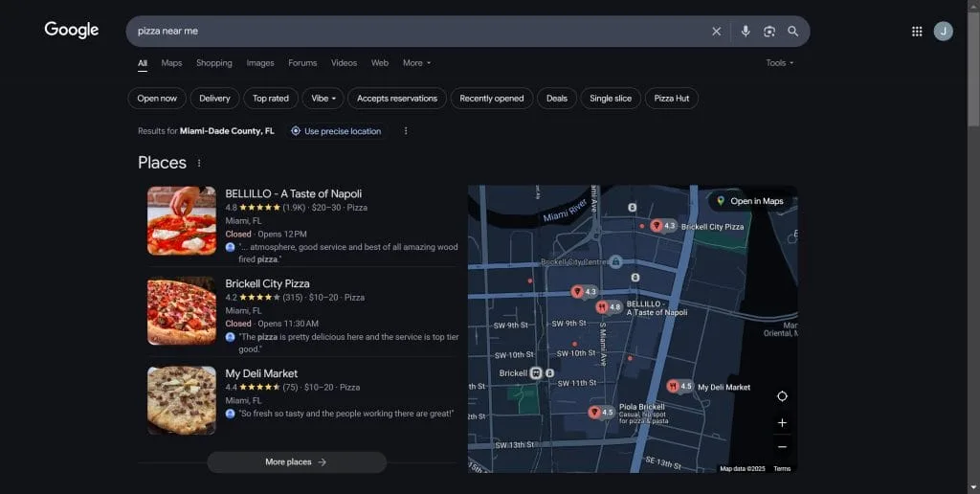
Task: Toggle the Top rated filter chip
Action: (x=271, y=99)
